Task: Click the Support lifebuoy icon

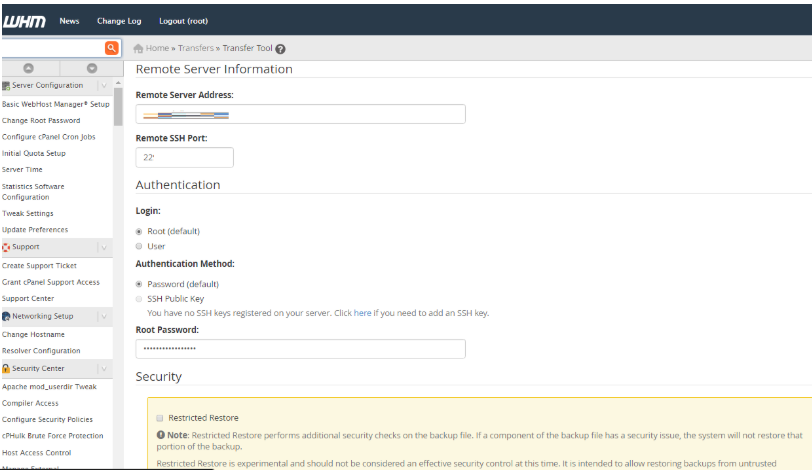Action: (6, 246)
